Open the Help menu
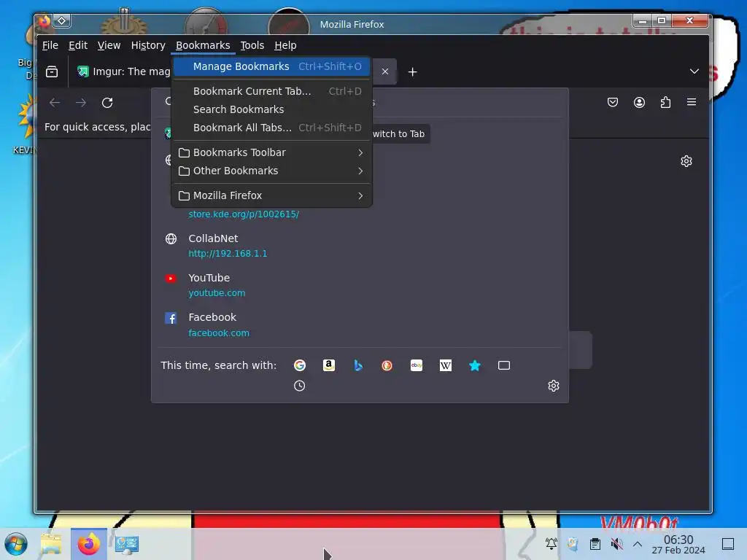 [x=285, y=45]
